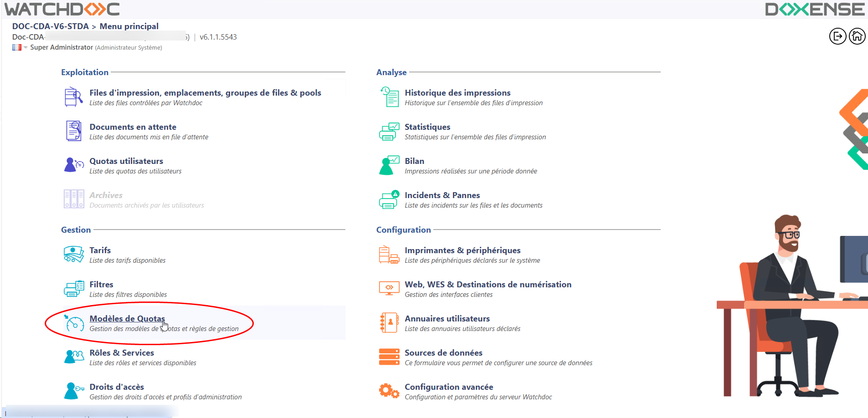Click the Historique des impressions icon
Image resolution: width=868 pixels, height=418 pixels.
click(x=389, y=97)
